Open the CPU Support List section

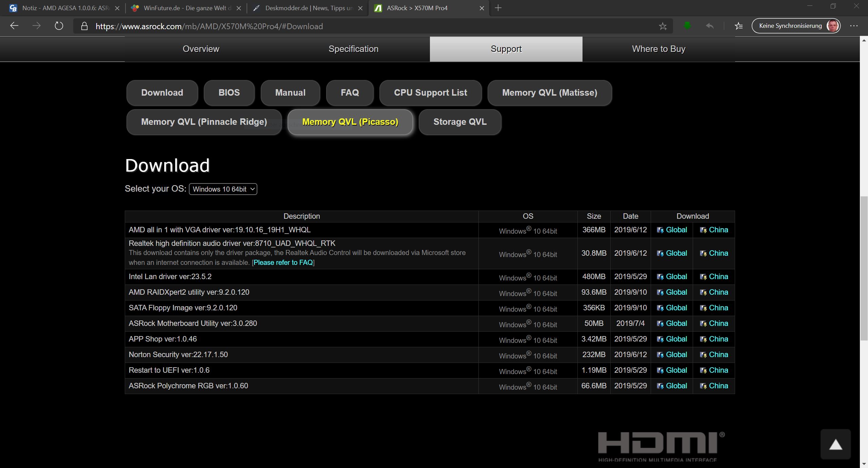pyautogui.click(x=431, y=93)
